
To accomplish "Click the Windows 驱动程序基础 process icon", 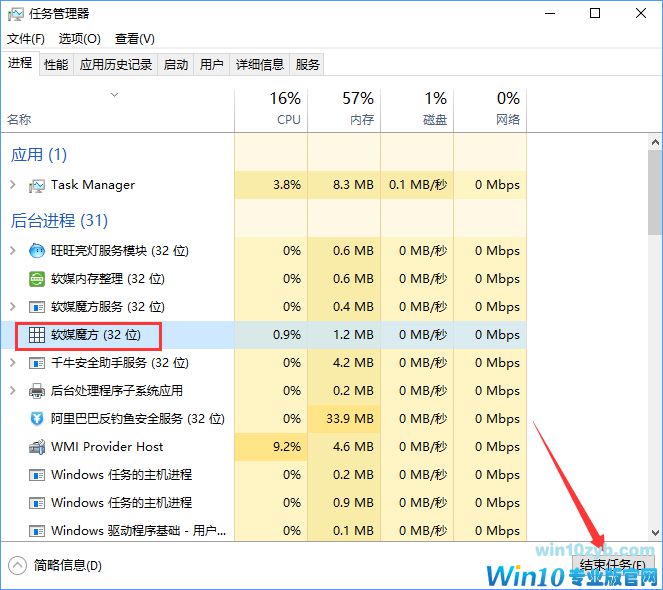I will click(x=37, y=531).
